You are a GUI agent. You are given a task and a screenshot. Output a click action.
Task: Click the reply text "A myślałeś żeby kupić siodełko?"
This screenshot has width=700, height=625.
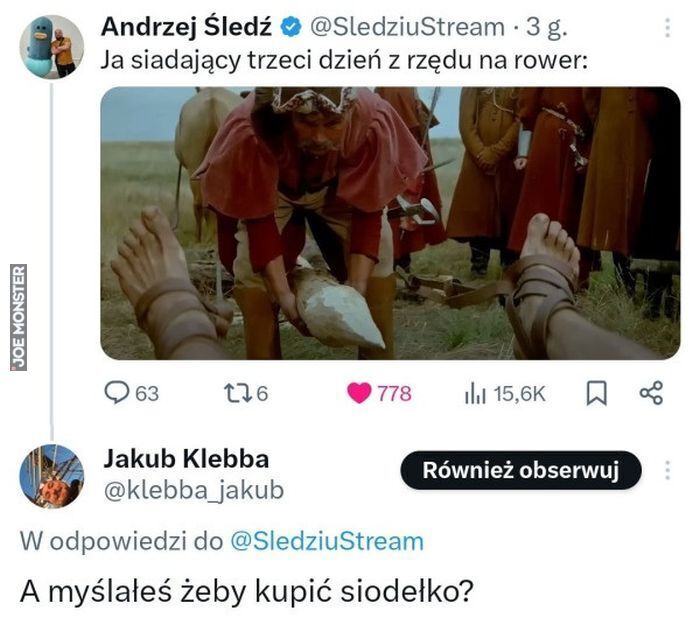click(x=245, y=590)
